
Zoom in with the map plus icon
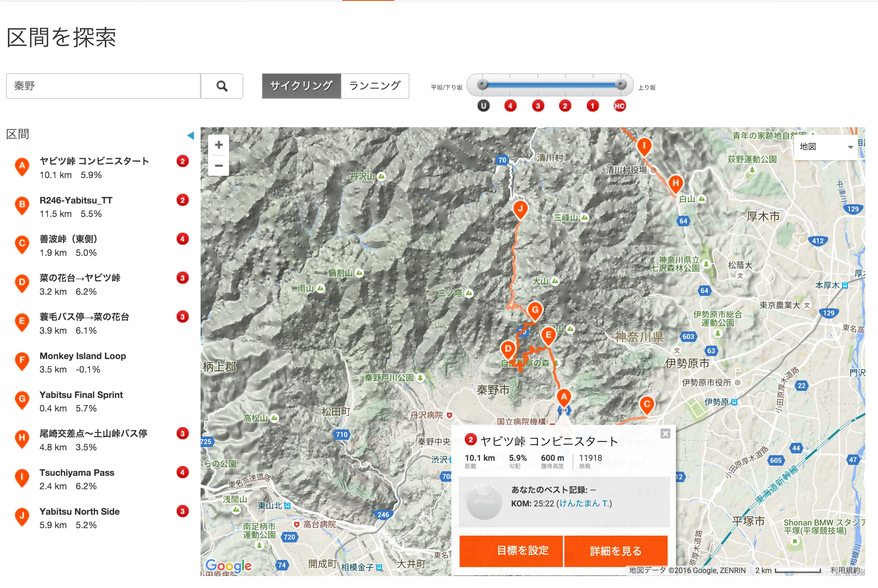219,145
